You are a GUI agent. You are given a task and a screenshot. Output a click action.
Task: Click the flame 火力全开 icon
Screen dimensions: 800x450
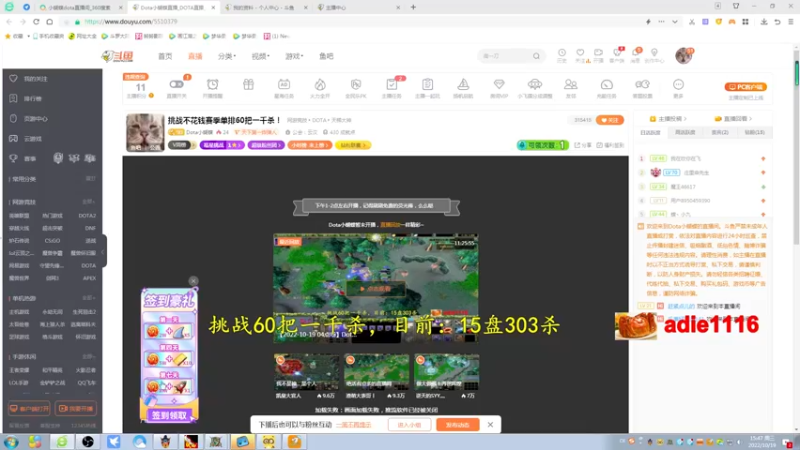click(320, 87)
